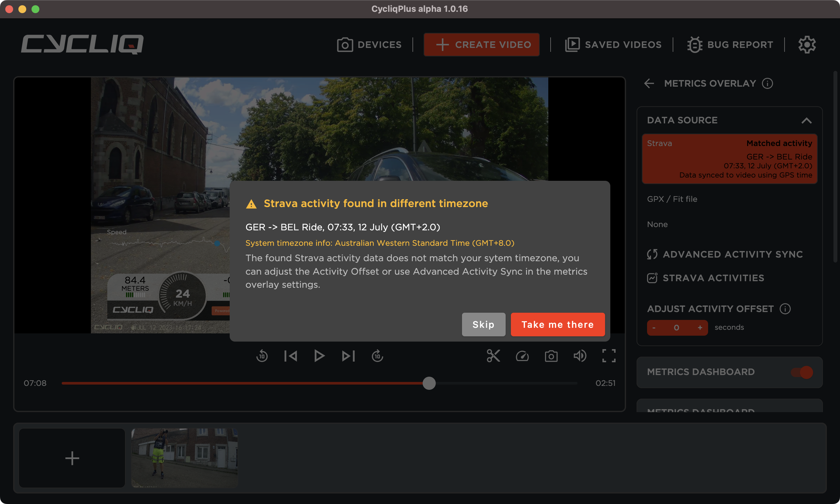Enter fullscreen mode
Screen dimensions: 840x504
coord(609,356)
